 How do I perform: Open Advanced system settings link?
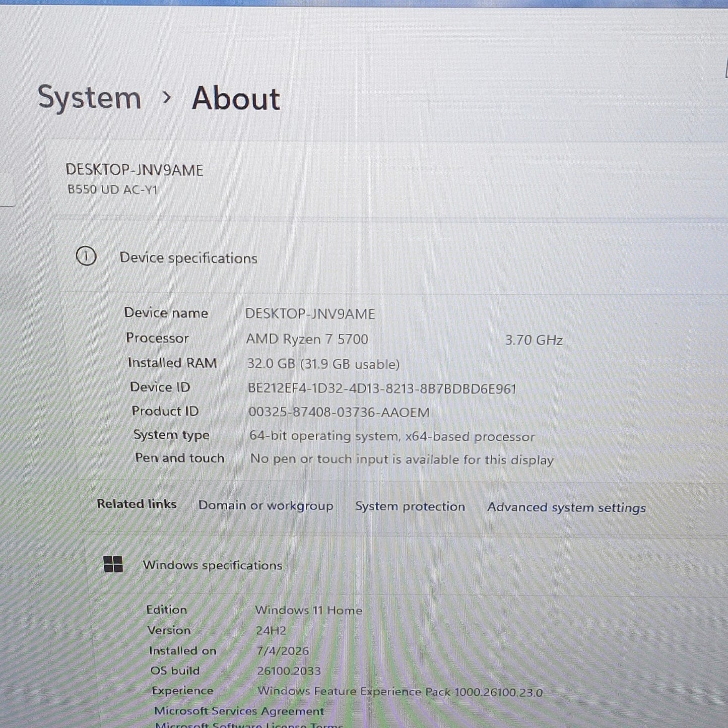point(566,507)
